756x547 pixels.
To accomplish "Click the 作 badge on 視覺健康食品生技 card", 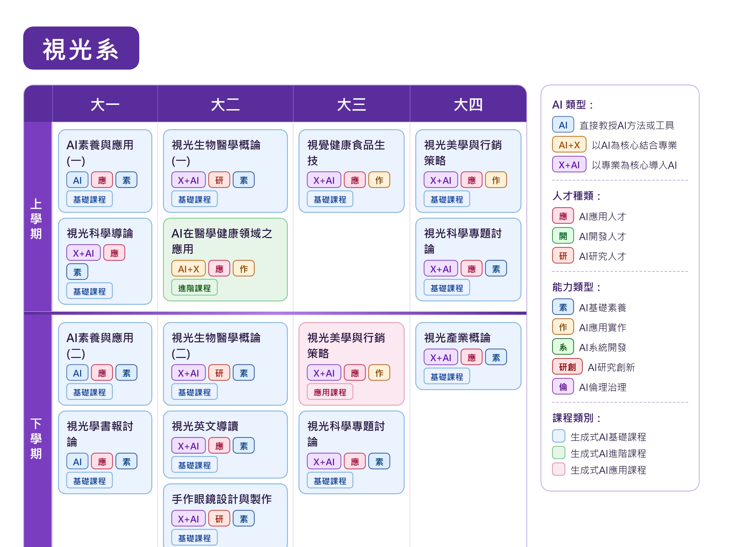I will click(x=379, y=180).
